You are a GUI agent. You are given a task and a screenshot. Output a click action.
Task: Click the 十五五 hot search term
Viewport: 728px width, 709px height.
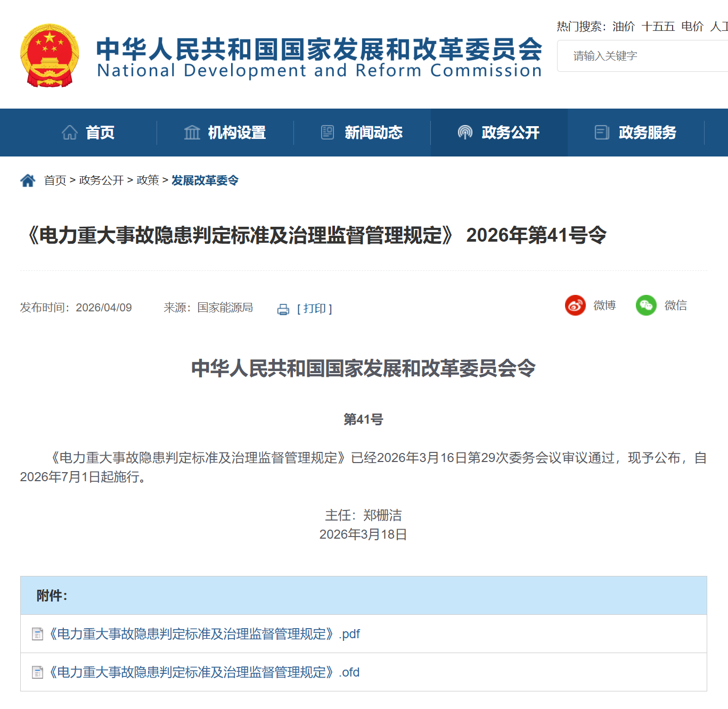(659, 26)
